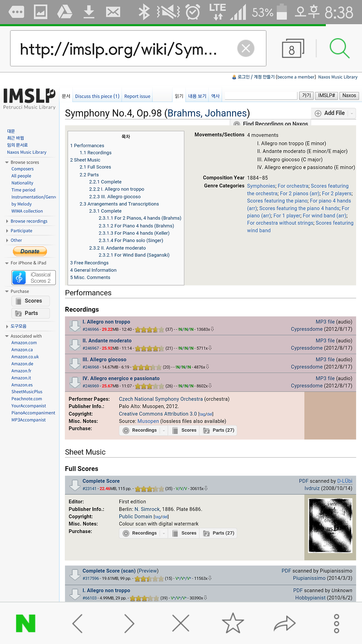Download IV. Allegro energico e passionato arrow icon
The image size is (362, 644).
75,382
